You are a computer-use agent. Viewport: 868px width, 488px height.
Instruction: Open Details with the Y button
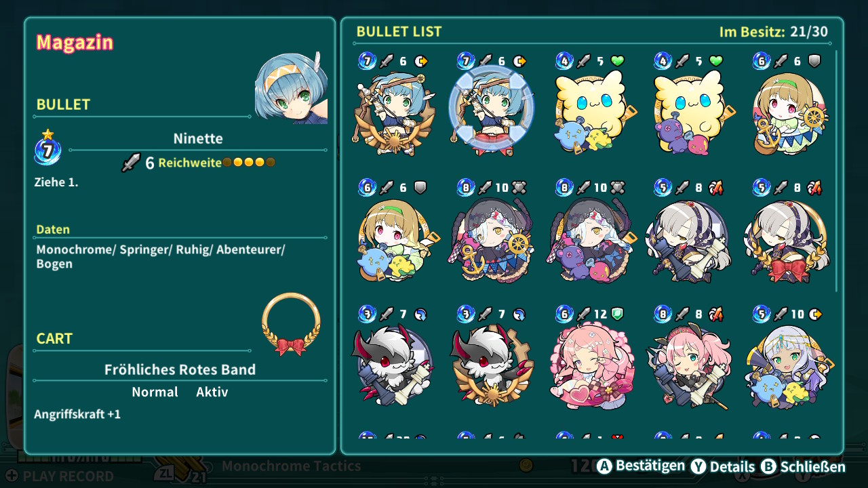pos(722,466)
